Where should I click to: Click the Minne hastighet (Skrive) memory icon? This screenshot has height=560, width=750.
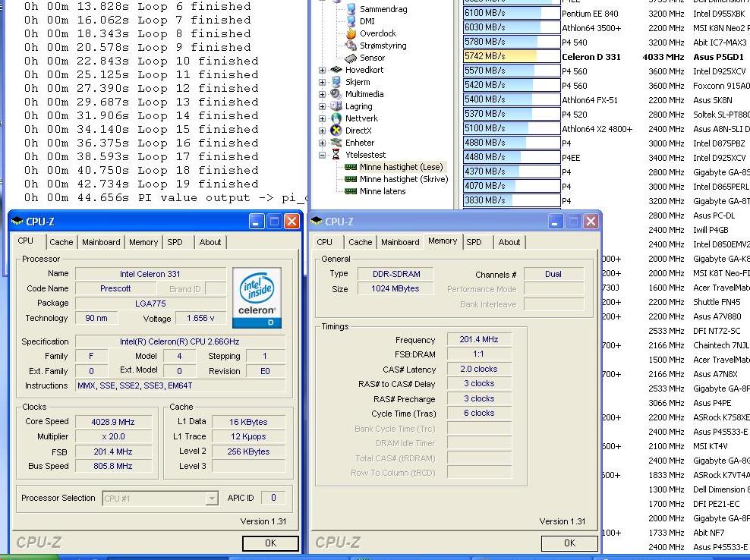click(x=351, y=179)
